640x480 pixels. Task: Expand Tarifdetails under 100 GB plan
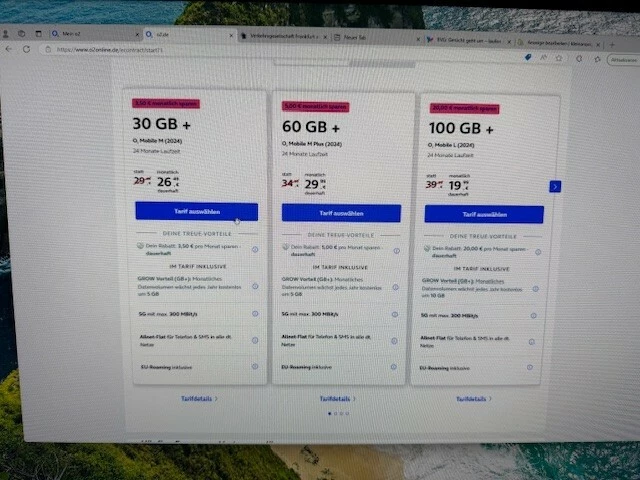473,399
